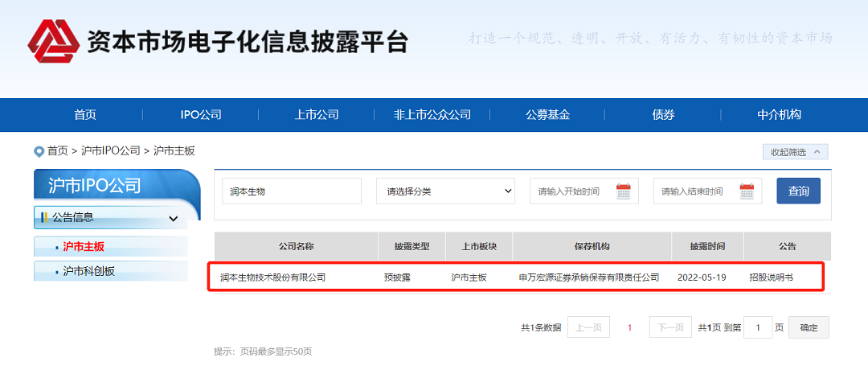
Task: Collapse filters with 收起筛选 button
Action: click(795, 152)
